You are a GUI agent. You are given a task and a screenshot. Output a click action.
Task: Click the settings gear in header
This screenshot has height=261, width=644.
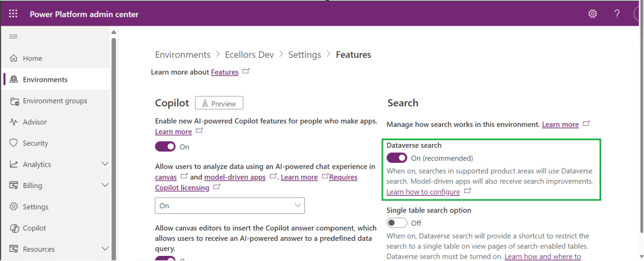click(x=592, y=14)
